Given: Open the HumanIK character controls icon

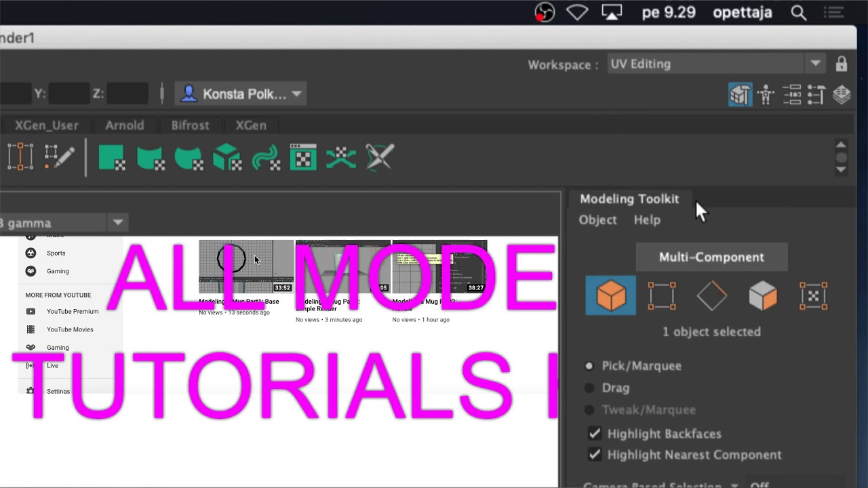Looking at the screenshot, I should pyautogui.click(x=766, y=94).
